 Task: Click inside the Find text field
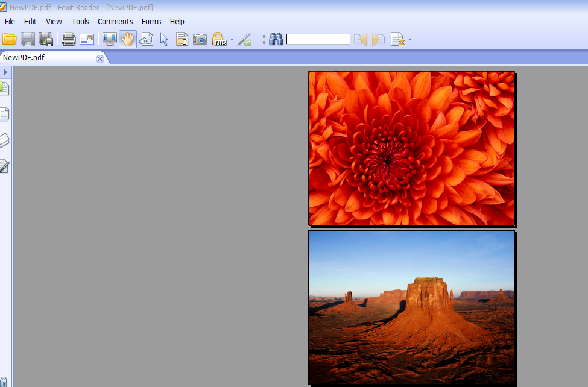click(x=318, y=39)
